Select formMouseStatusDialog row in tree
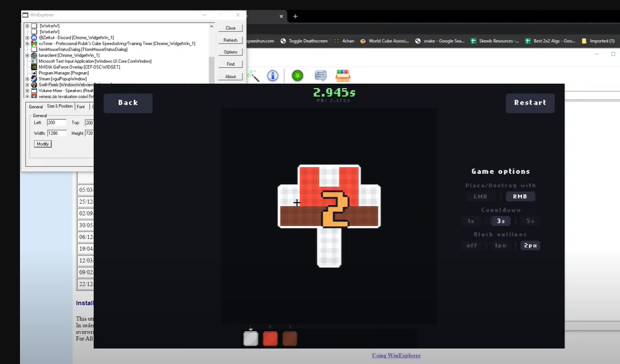This screenshot has width=620, height=364. pyautogui.click(x=83, y=49)
